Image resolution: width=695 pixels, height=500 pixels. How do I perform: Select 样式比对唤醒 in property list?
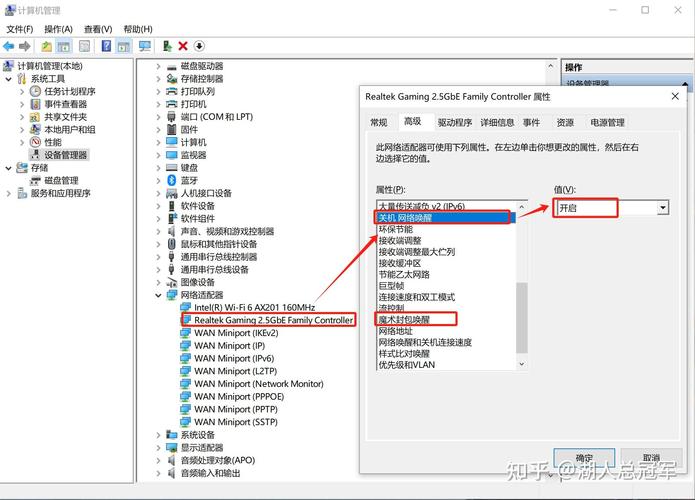[x=404, y=354]
